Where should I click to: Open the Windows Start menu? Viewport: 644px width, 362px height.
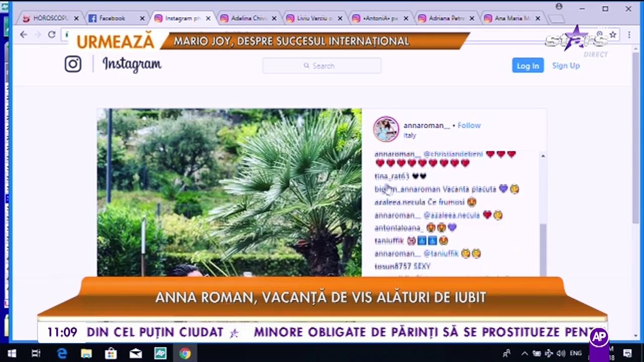[x=12, y=353]
